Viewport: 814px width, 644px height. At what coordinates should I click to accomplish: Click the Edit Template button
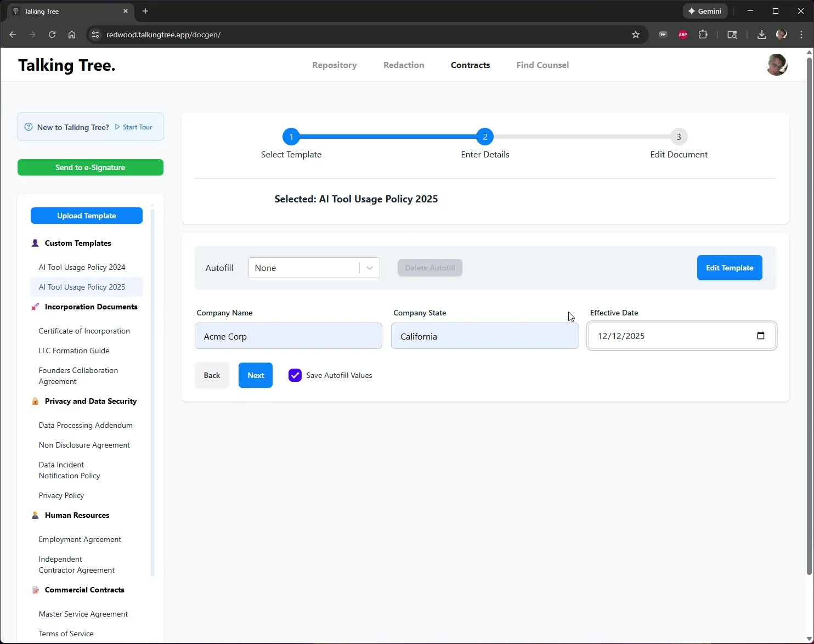pyautogui.click(x=730, y=268)
